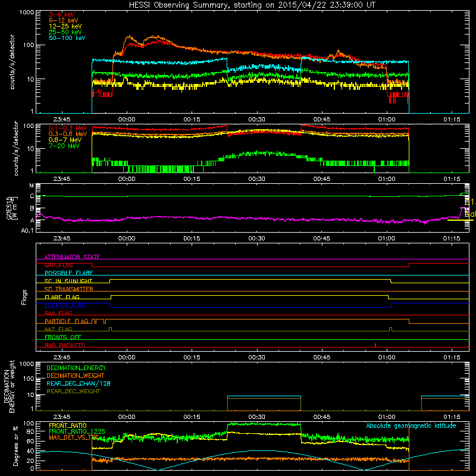Screen dimensions: 476x476
Task: Click the top panel counts/s/detector axis title
Action: coord(12,62)
